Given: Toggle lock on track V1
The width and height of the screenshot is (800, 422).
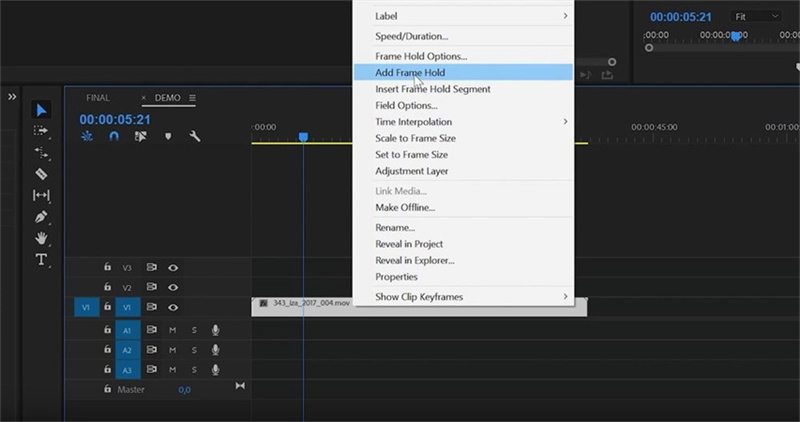Looking at the screenshot, I should coord(107,307).
